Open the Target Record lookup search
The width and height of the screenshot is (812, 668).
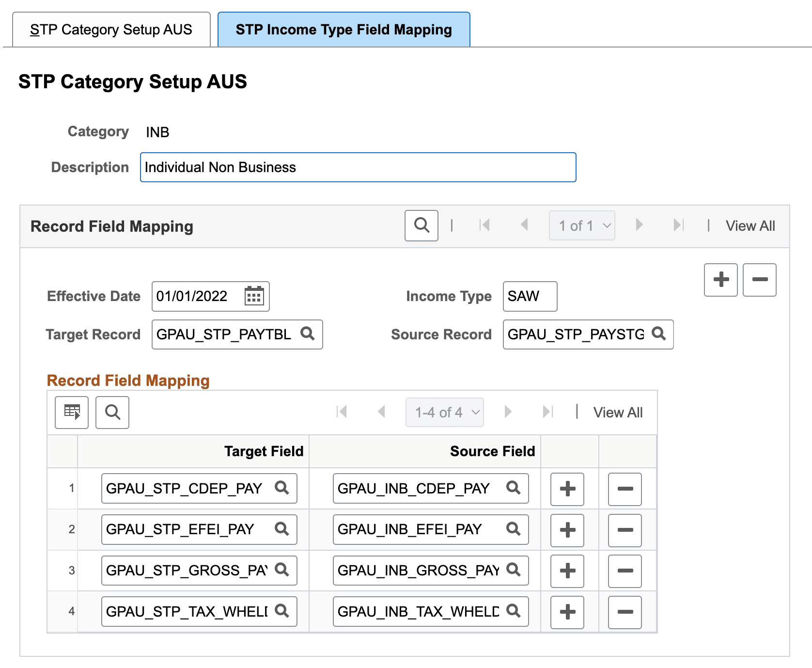(308, 334)
